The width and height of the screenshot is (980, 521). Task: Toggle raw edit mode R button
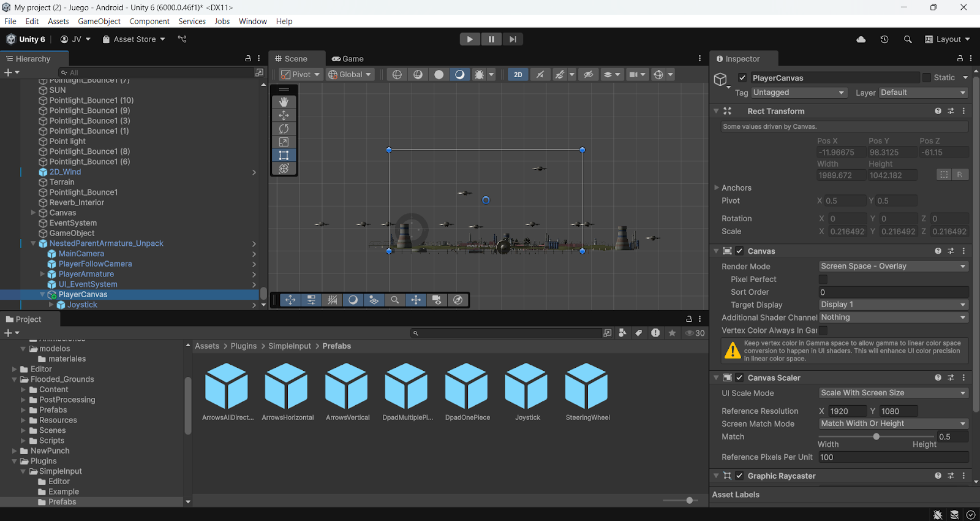point(960,175)
